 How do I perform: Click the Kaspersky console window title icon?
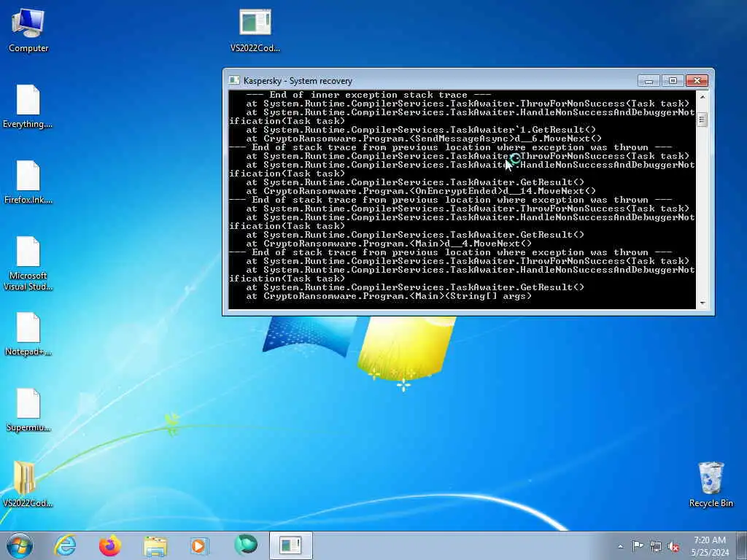(x=234, y=80)
